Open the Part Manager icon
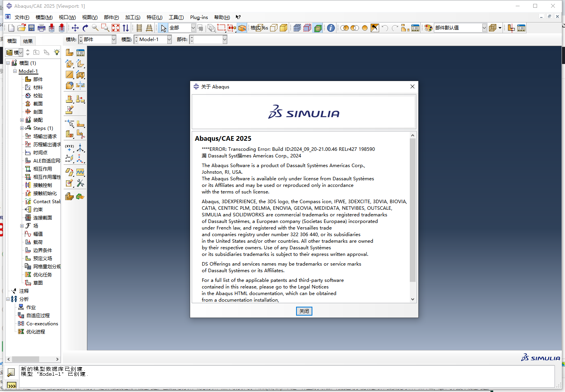Viewport: 565px width, 392px height. 80,52
